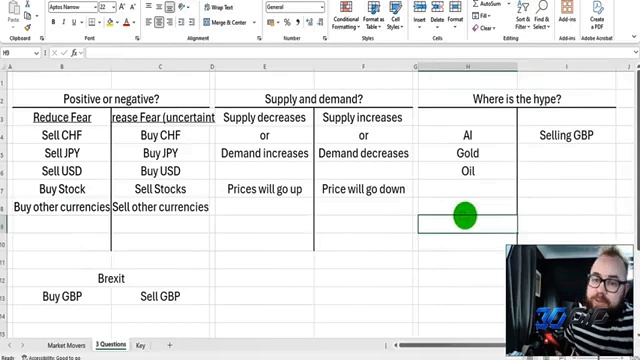Open the Clear eraser menu
Viewport: 640px width, 360px height.
pos(484,28)
